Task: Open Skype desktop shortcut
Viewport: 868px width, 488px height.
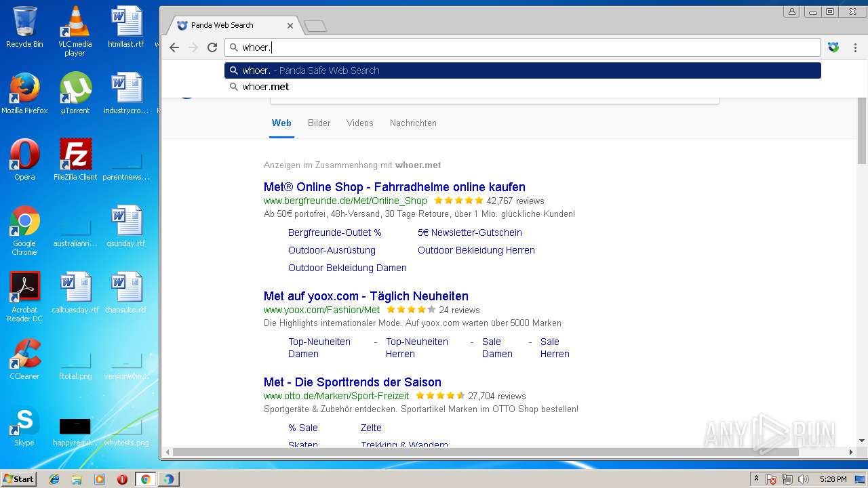Action: tap(24, 426)
